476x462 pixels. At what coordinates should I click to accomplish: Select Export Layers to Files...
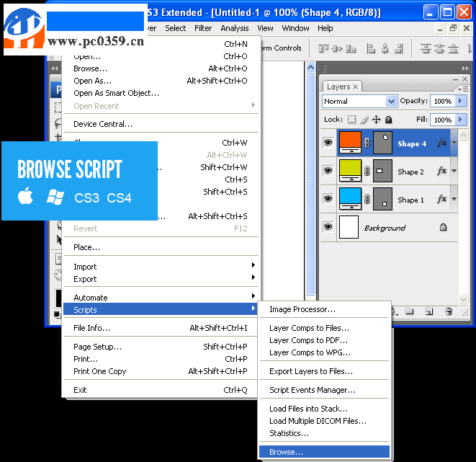tap(324, 371)
